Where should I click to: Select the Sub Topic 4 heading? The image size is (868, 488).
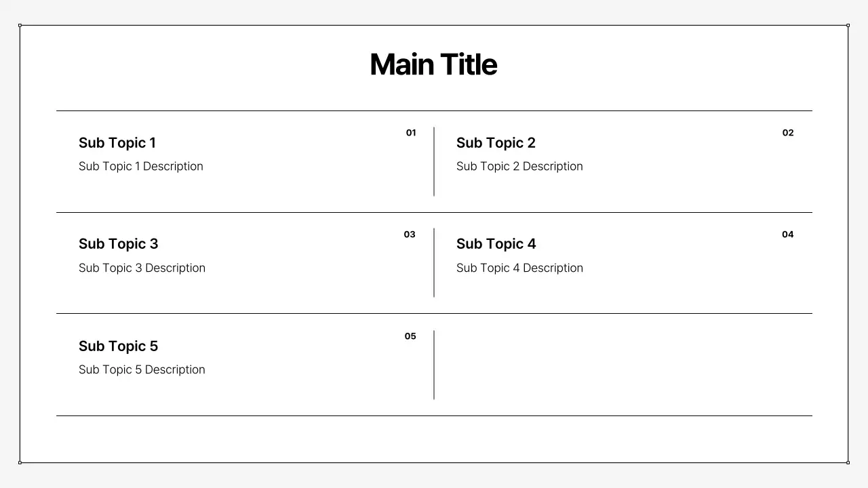pos(496,244)
